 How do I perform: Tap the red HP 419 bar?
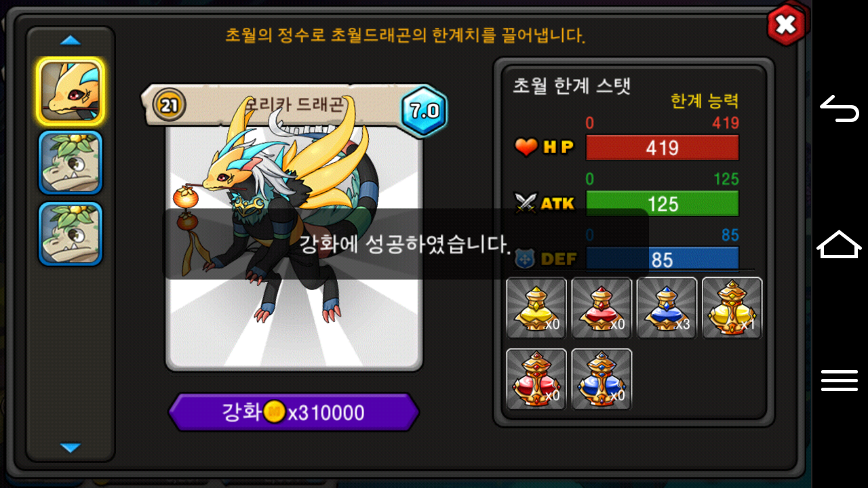tap(662, 148)
